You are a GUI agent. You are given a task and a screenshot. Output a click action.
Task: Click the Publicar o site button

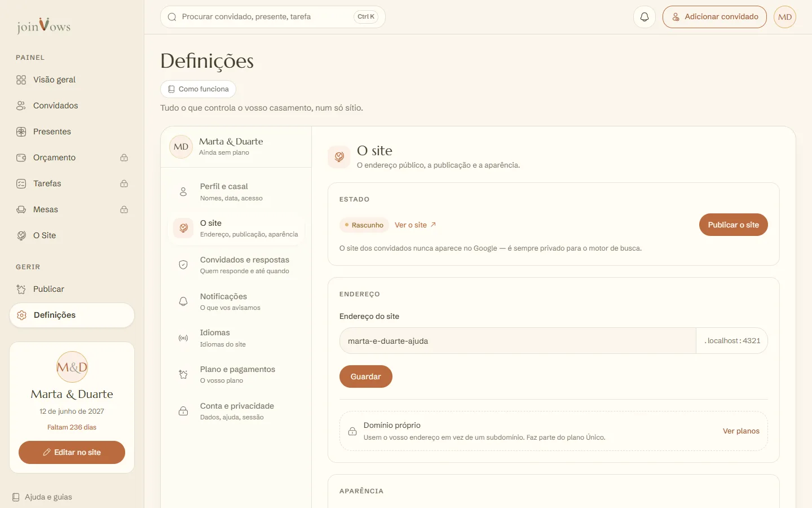coord(734,225)
